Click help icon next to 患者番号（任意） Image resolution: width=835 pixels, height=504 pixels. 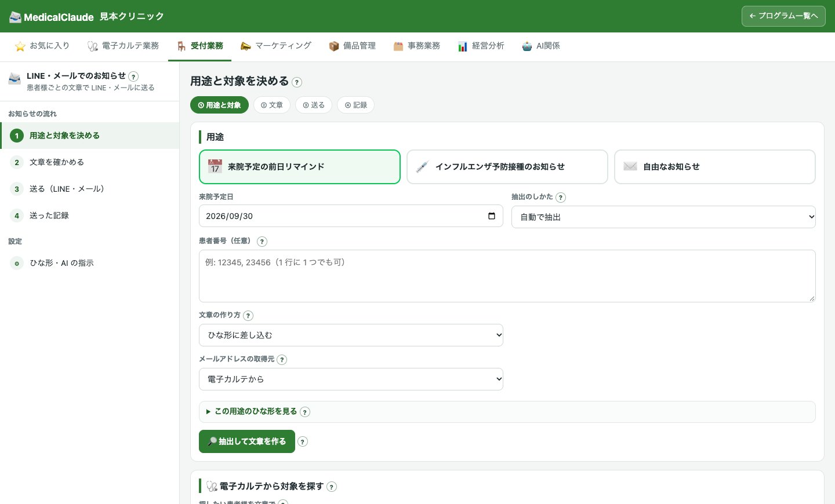(x=262, y=242)
